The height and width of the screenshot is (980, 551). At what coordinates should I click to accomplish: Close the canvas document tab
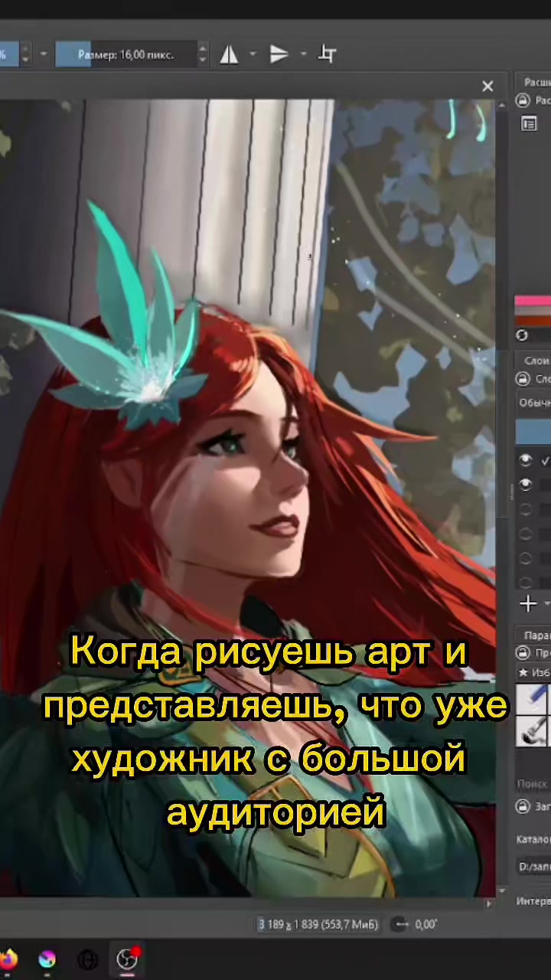pyautogui.click(x=487, y=87)
